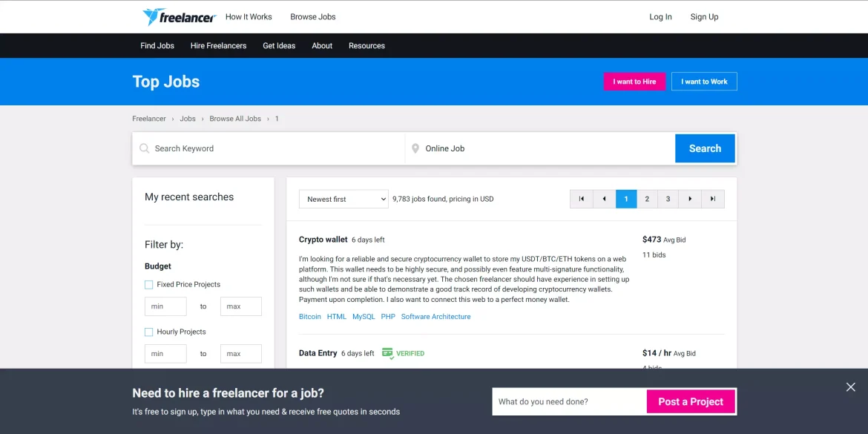868x434 pixels.
Task: Focus the Search Keyword field
Action: [269, 148]
